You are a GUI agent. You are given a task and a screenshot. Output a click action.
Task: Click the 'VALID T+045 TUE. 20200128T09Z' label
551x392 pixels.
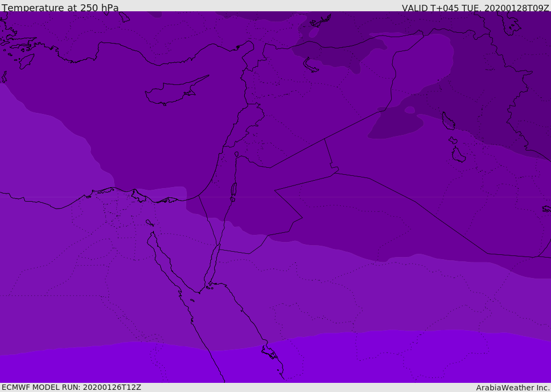tap(476, 8)
